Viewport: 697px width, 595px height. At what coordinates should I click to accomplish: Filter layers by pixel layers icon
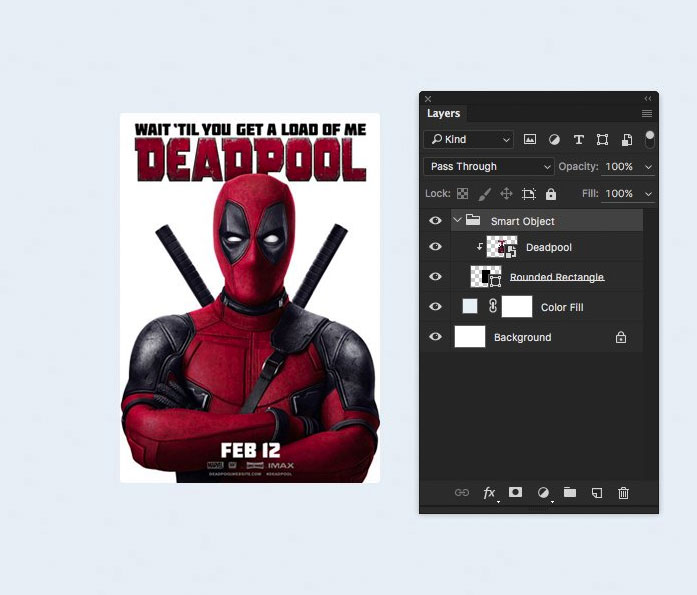click(x=529, y=140)
